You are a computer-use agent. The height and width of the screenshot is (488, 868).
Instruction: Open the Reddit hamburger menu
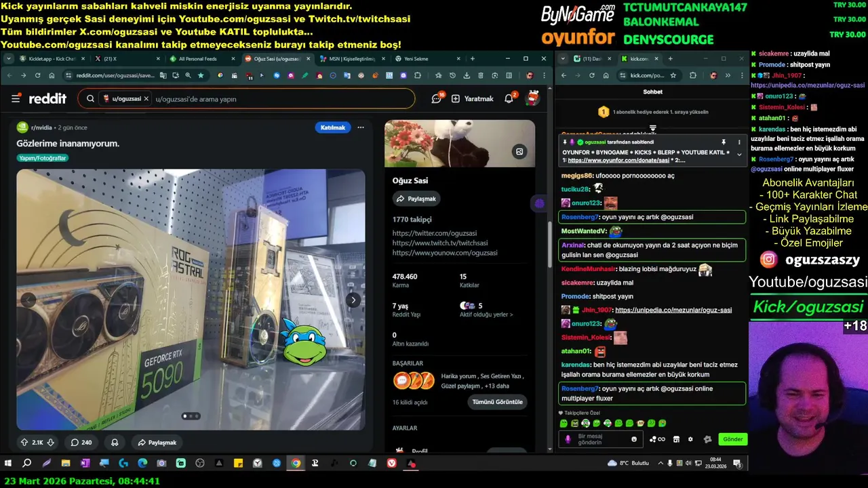click(x=16, y=99)
